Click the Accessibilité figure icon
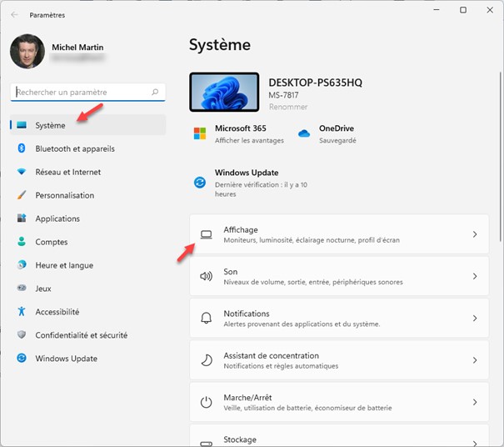Image resolution: width=504 pixels, height=447 pixels. coord(22,312)
